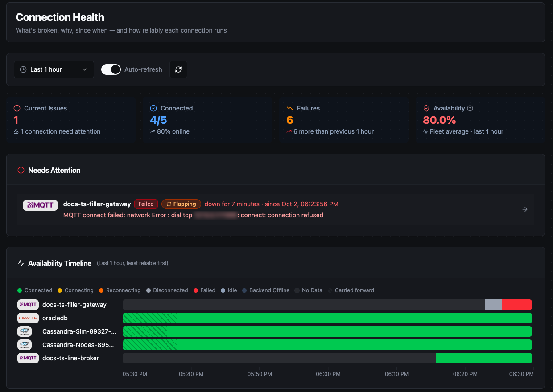The width and height of the screenshot is (553, 392).
Task: Click the Failed status badge
Action: point(146,204)
